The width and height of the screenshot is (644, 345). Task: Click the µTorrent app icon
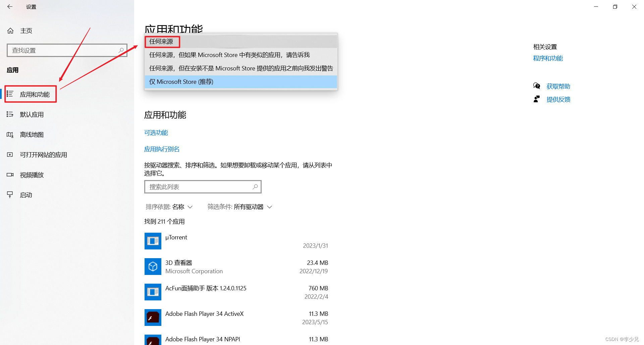click(x=153, y=241)
